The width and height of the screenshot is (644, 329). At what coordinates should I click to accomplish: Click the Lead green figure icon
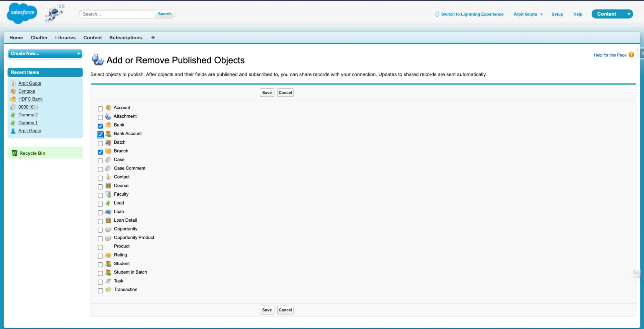[108, 203]
